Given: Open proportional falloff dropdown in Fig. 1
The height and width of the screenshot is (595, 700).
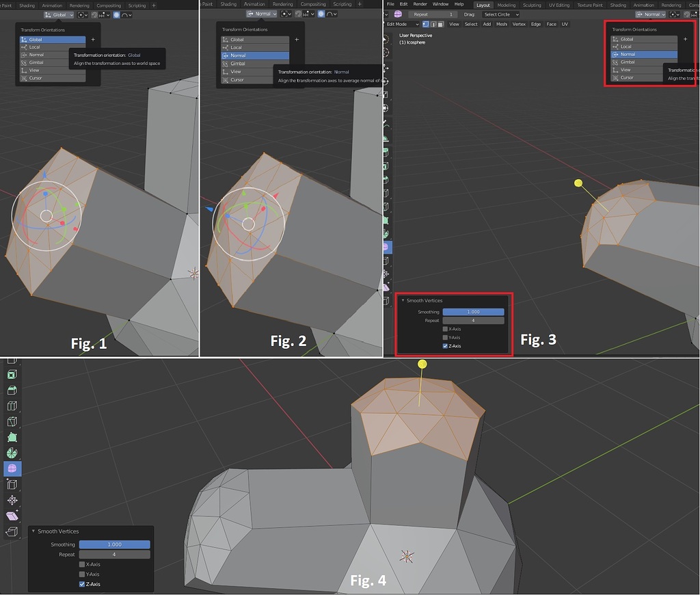Looking at the screenshot, I should click(x=126, y=15).
